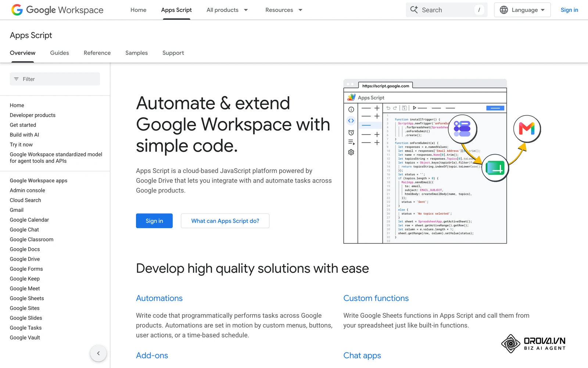The width and height of the screenshot is (588, 368).
Task: Click the Language globe icon
Action: pos(504,10)
